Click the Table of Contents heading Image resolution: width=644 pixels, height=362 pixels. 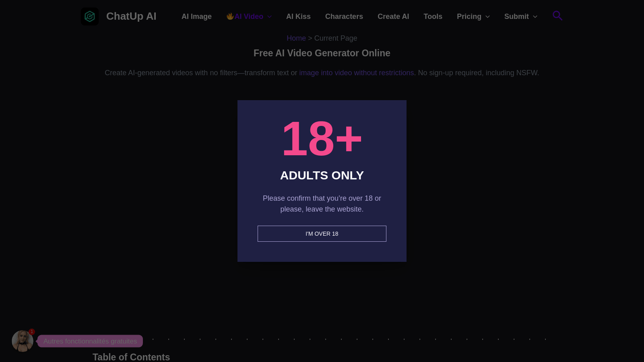[131, 357]
